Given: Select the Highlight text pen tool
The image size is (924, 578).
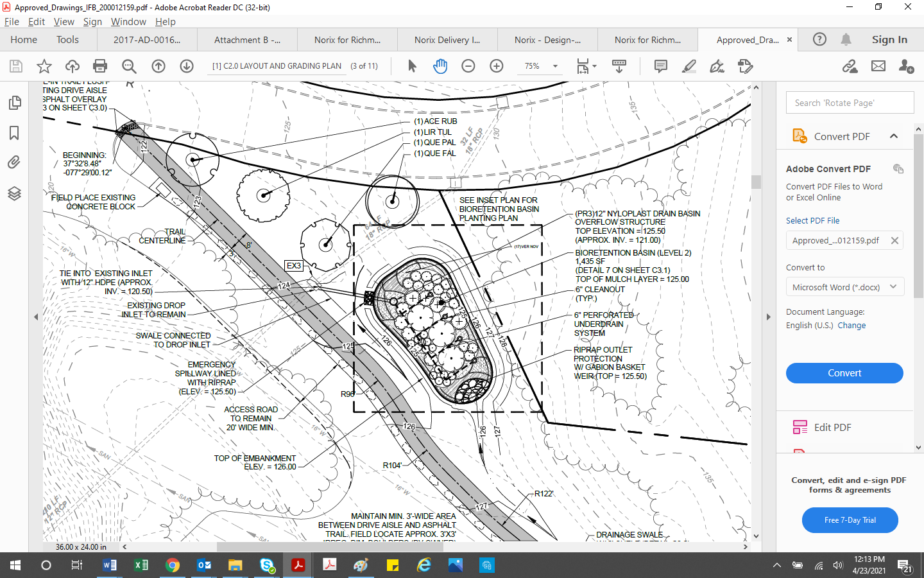Looking at the screenshot, I should (x=689, y=66).
